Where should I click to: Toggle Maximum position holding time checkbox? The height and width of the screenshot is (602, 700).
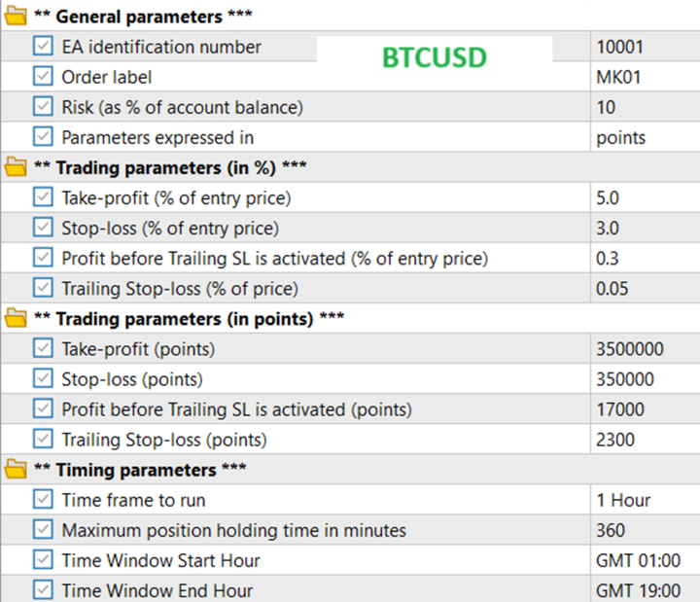[x=43, y=530]
